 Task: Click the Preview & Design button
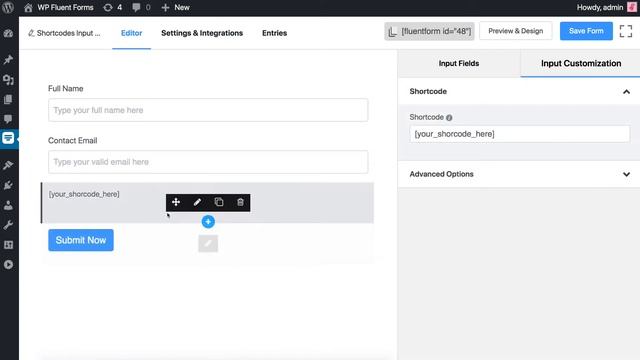tap(516, 31)
